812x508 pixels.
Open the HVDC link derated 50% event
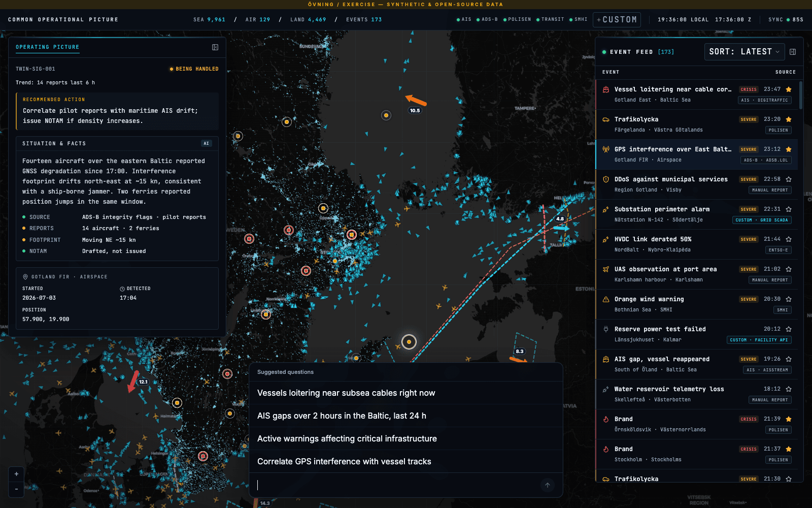696,244
